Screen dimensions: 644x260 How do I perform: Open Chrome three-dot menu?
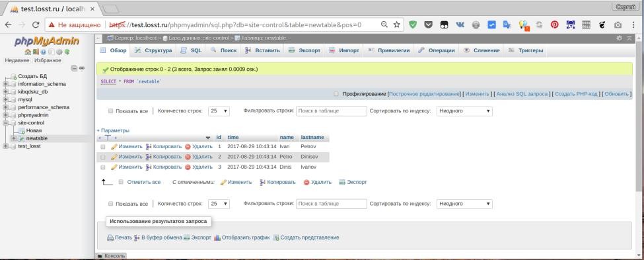633,24
